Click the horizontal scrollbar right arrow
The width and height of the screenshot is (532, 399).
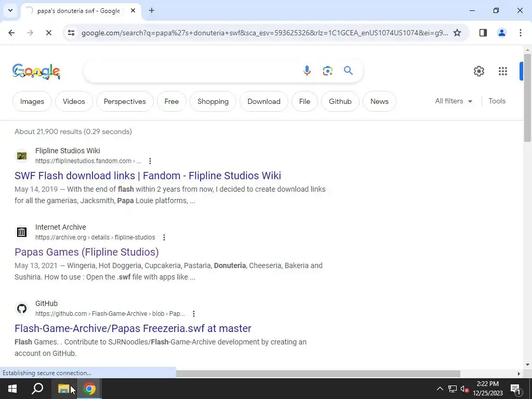click(518, 374)
